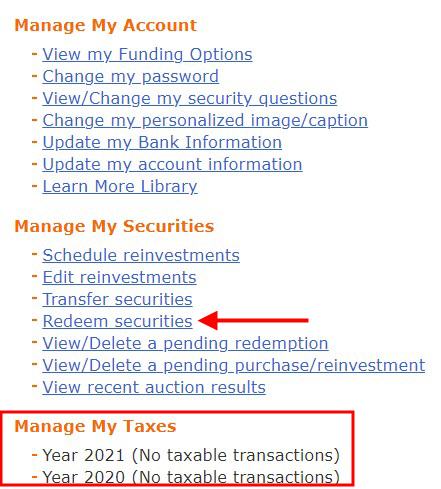Viewport: 441px width, 489px height.
Task: Open Update my Bank Information link
Action: pos(162,142)
